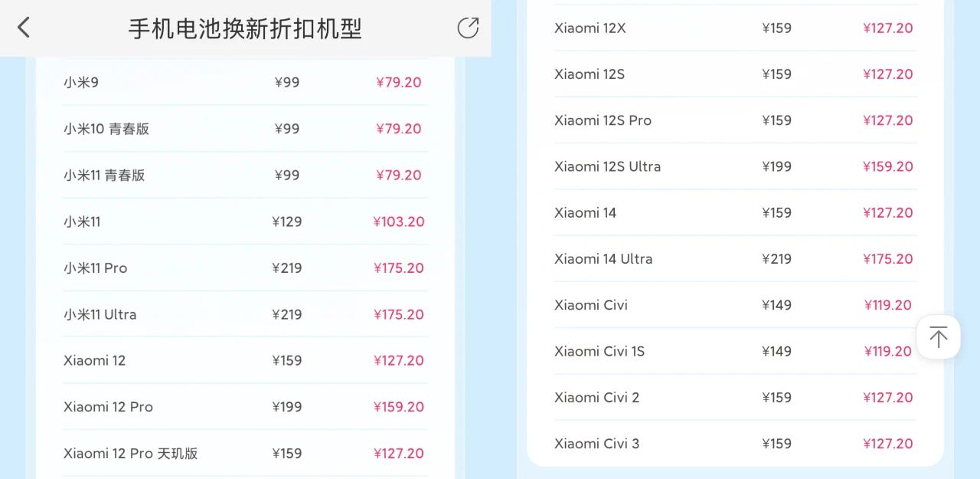The height and width of the screenshot is (479, 980).
Task: Tap the back arrow icon
Action: click(24, 28)
